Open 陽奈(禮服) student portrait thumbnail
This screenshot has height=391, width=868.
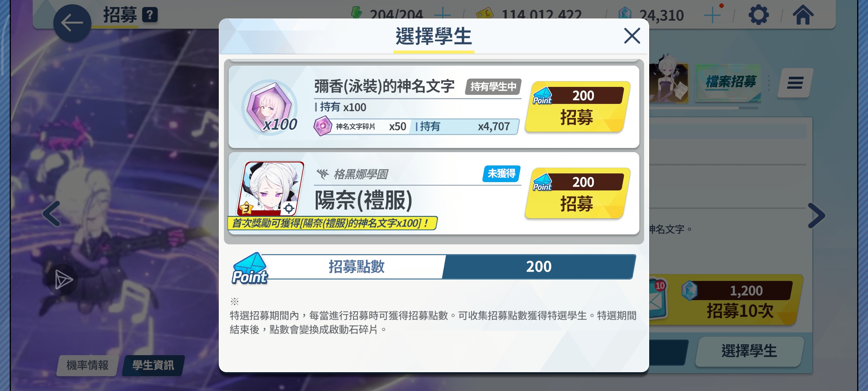click(x=271, y=189)
